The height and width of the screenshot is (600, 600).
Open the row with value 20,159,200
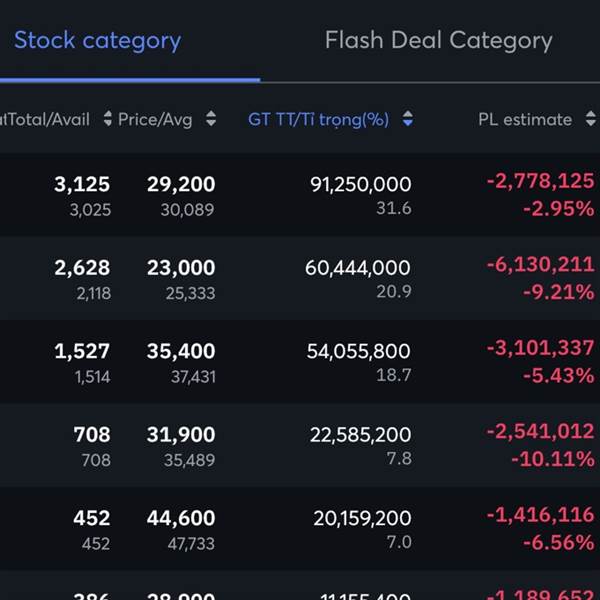[x=360, y=518]
